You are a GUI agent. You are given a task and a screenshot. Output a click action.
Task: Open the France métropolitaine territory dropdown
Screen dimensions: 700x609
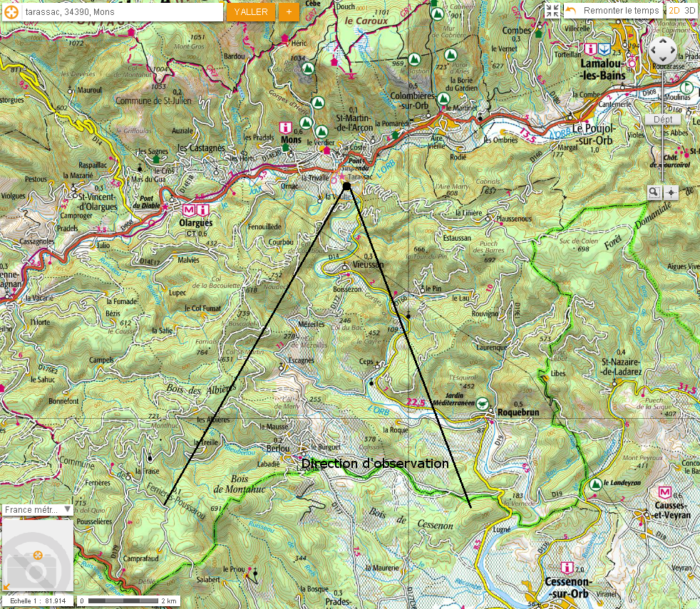[x=38, y=509]
